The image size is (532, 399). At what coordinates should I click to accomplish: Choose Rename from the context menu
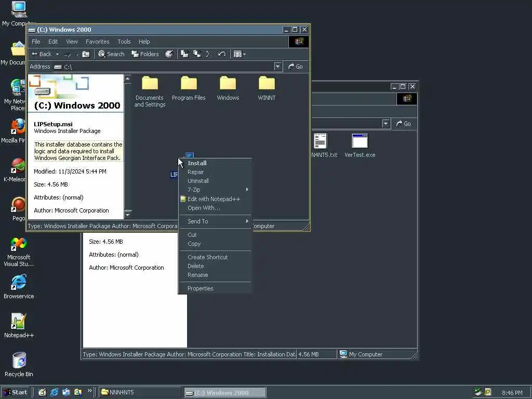tap(215, 275)
